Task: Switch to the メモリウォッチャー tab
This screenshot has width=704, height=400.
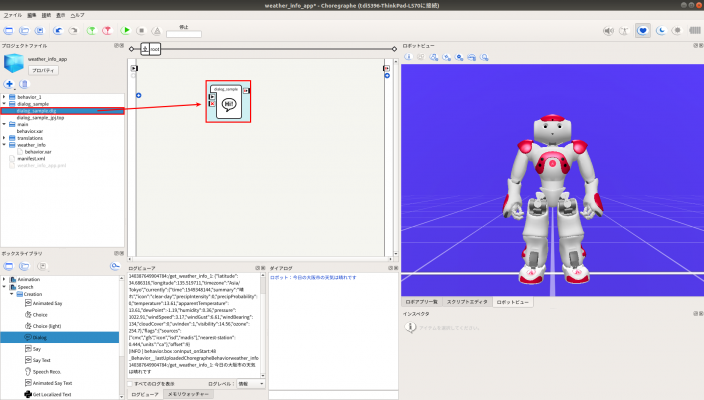Action: coord(187,395)
